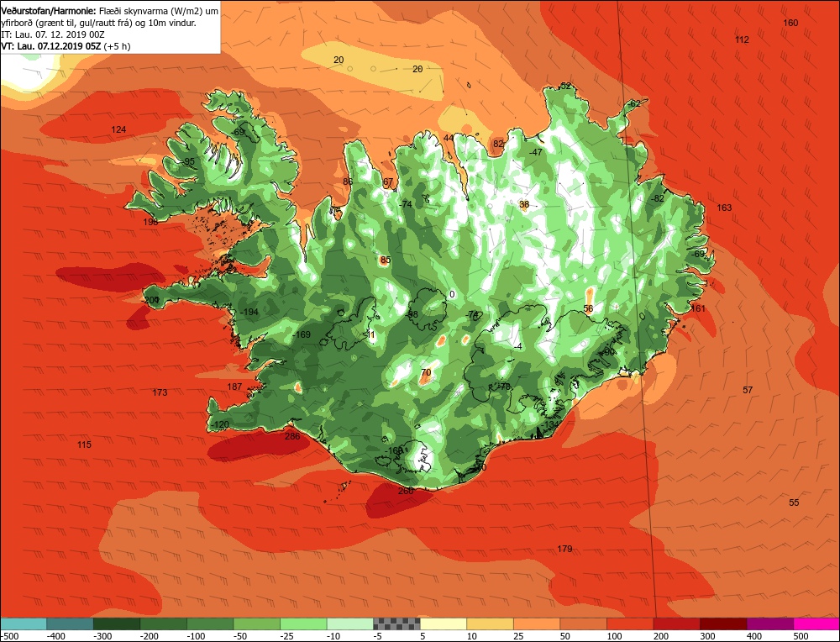Viewport: 840px width, 642px height.
Task: Click the 'VT: Lau. 07.12.2019 05Z' line
Action: tap(51, 46)
